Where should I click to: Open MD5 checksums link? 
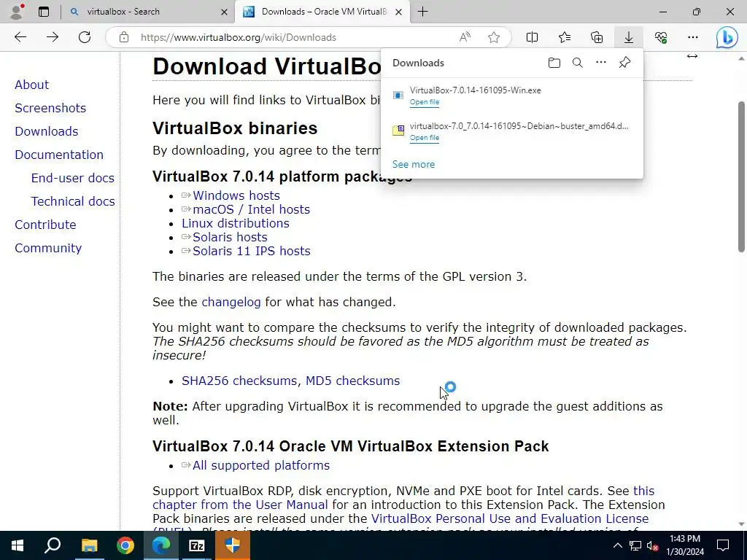(x=352, y=381)
